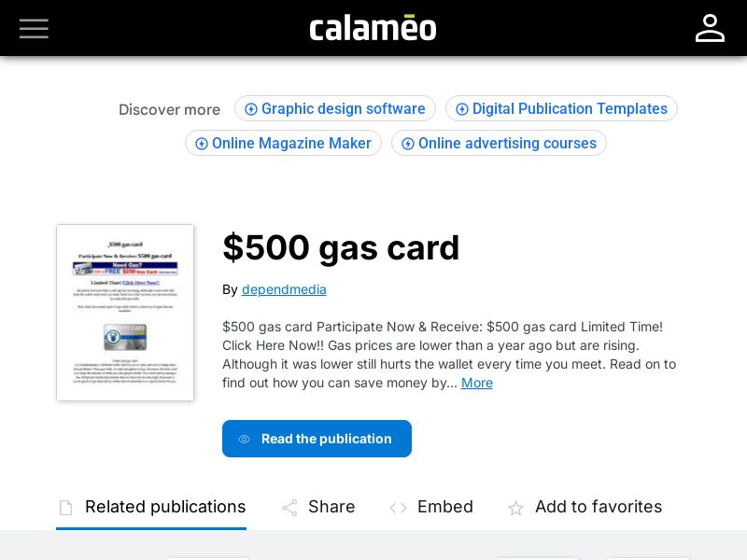Open the hamburger navigation menu

[34, 28]
